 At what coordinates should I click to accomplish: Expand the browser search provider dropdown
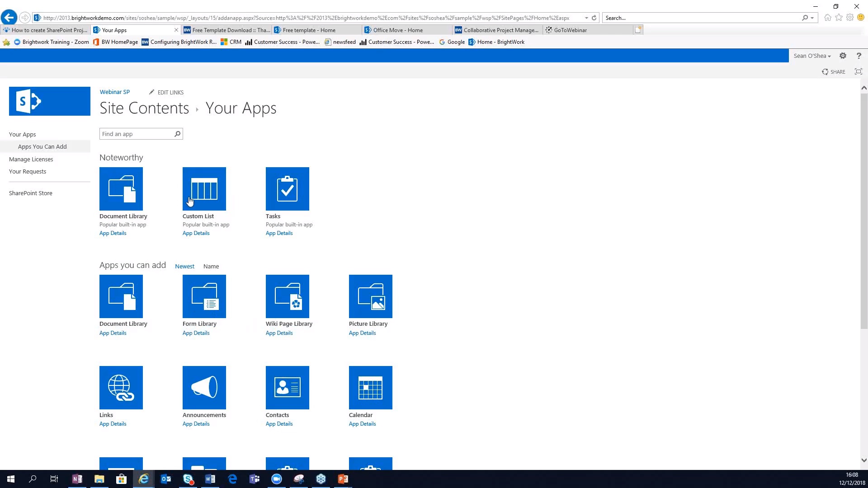pyautogui.click(x=812, y=18)
